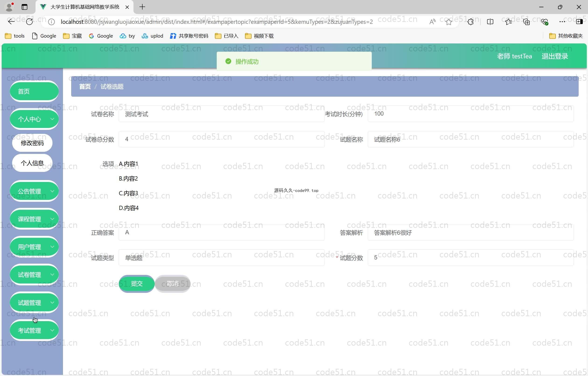Click the 正确答案 input field

221,233
